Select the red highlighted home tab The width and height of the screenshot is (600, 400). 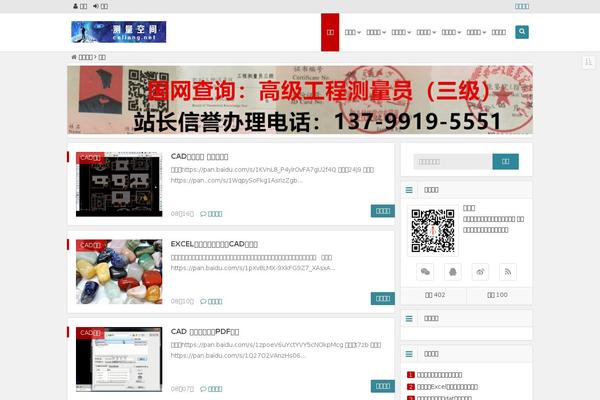(330, 32)
